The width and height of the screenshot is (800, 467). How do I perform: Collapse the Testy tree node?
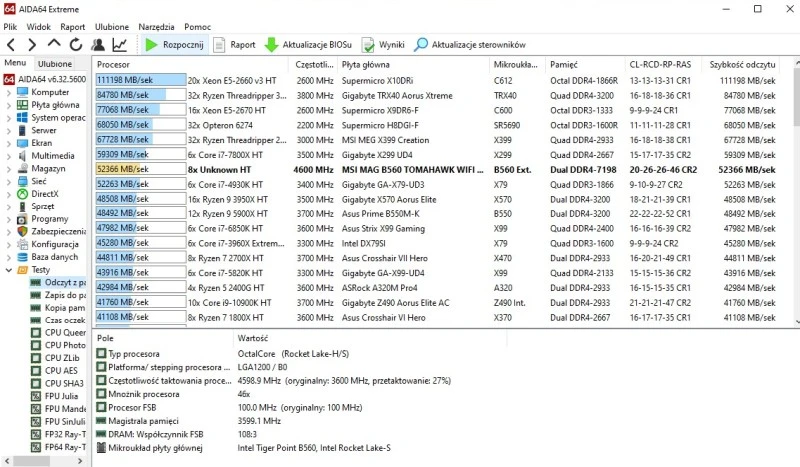[x=8, y=270]
